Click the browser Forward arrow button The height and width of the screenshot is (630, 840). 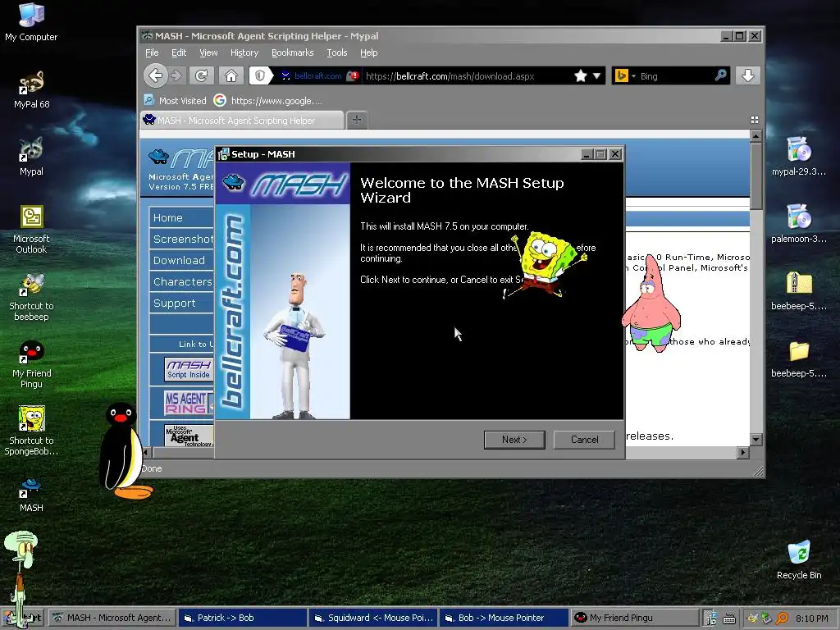tap(177, 76)
